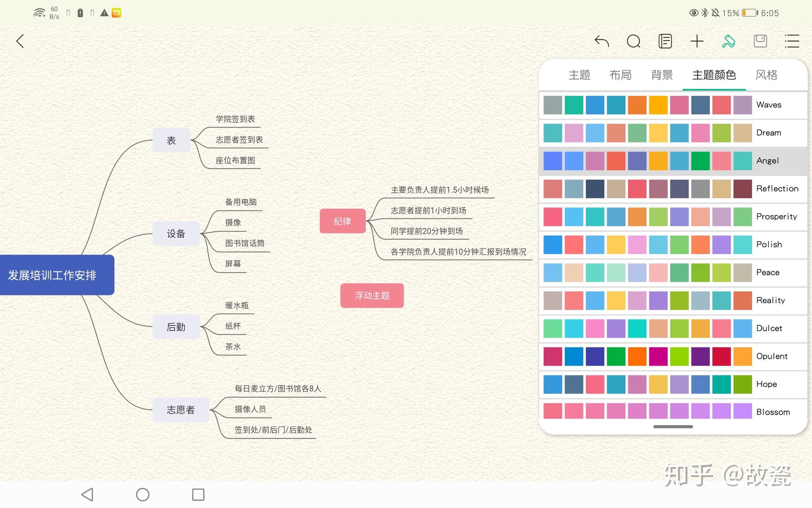Pick the Polish color theme
Image resolution: width=812 pixels, height=508 pixels.
pos(673,244)
